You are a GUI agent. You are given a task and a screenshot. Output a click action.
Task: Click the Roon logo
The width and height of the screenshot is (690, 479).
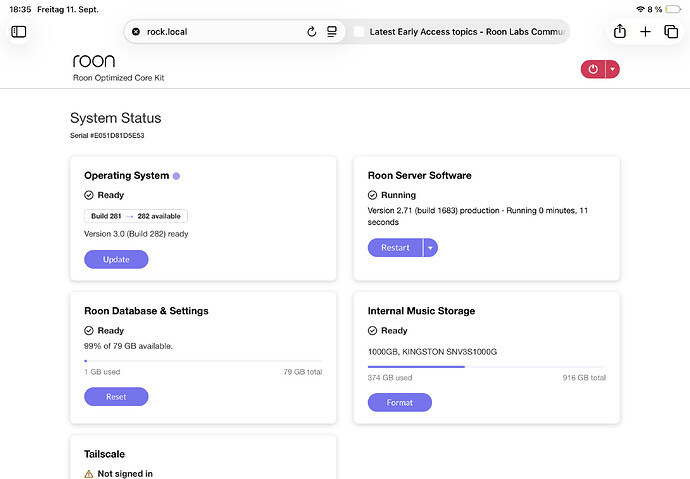click(94, 61)
